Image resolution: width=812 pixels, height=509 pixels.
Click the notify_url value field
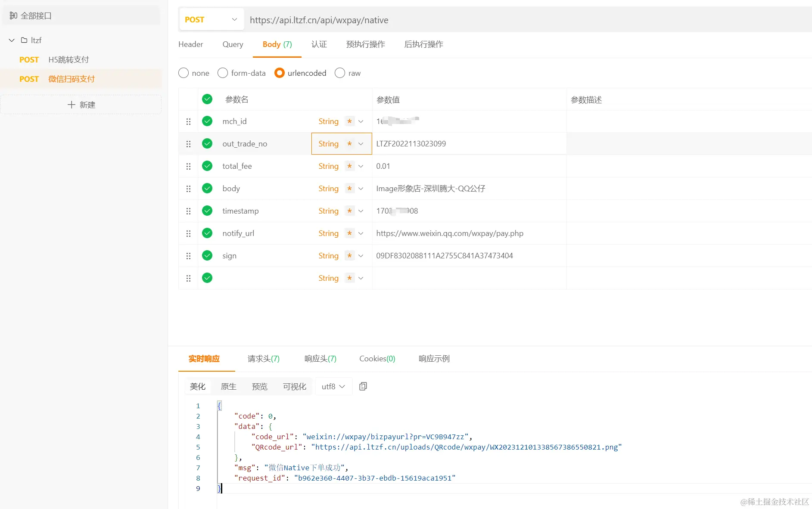tap(469, 233)
